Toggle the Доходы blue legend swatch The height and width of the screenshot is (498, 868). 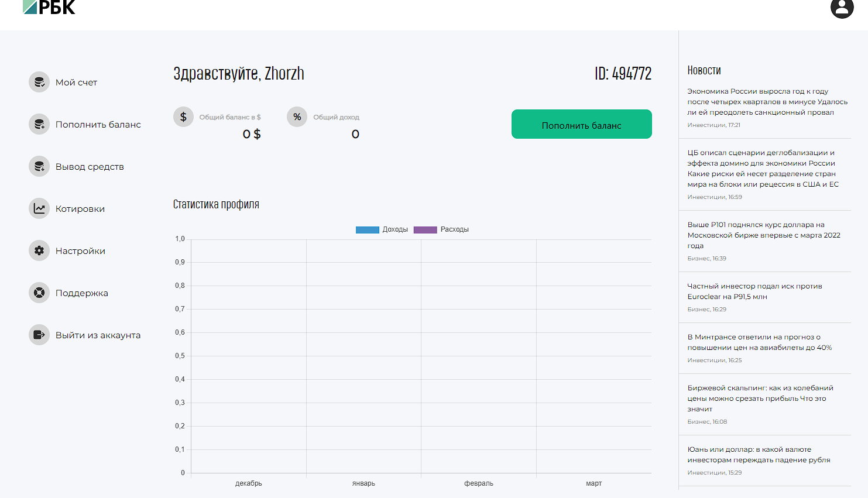[367, 230]
